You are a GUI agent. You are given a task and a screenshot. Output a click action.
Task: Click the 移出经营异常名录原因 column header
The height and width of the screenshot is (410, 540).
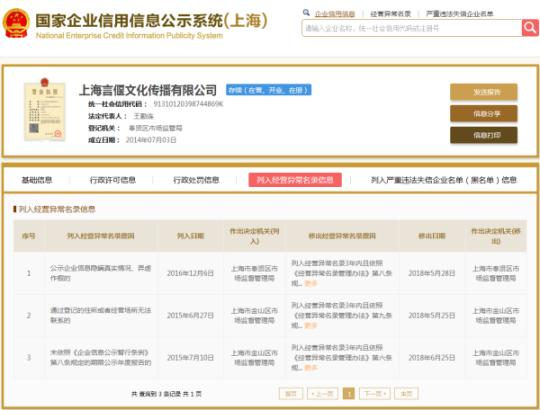(342, 236)
